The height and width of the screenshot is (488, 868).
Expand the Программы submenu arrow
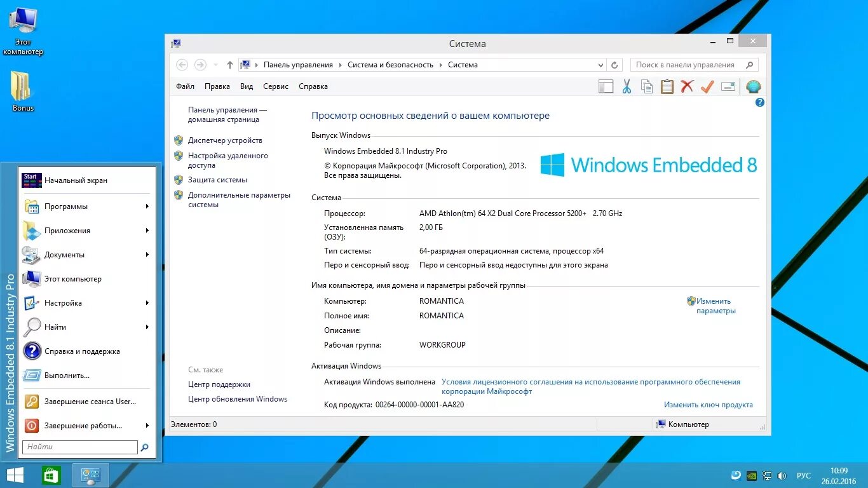[x=147, y=207]
